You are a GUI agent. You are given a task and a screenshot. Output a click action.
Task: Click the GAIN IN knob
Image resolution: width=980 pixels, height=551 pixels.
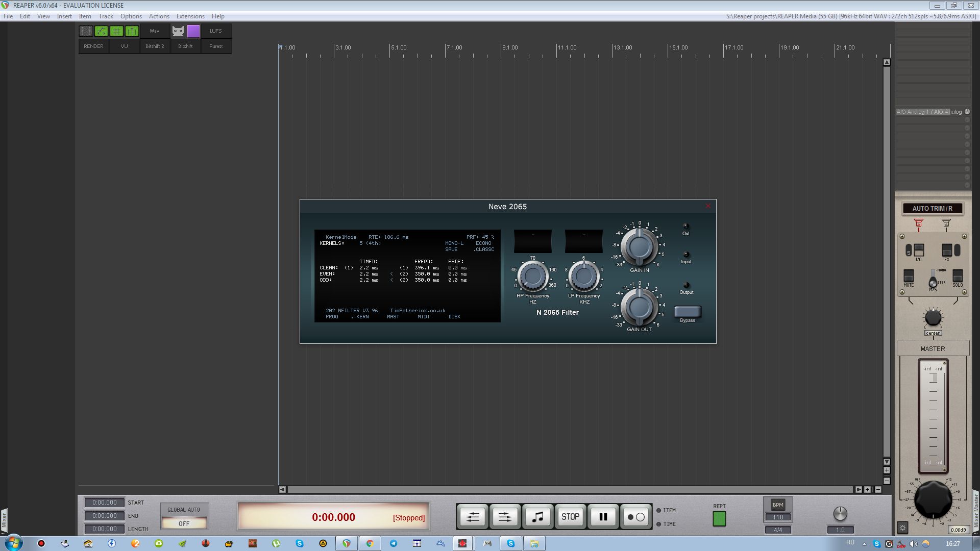[x=639, y=247]
